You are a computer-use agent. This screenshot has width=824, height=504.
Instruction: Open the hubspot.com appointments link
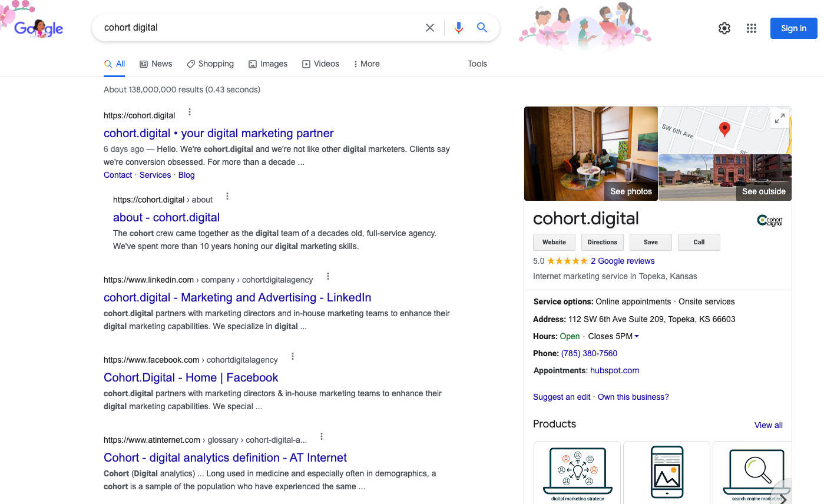614,370
